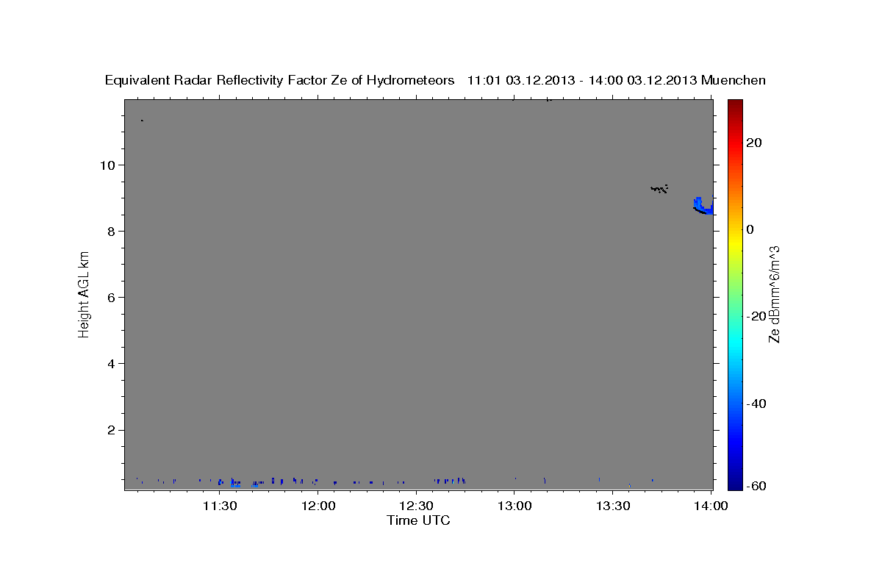Image resolution: width=882 pixels, height=588 pixels.
Task: Click the colorbar label 0
Action: pos(750,229)
